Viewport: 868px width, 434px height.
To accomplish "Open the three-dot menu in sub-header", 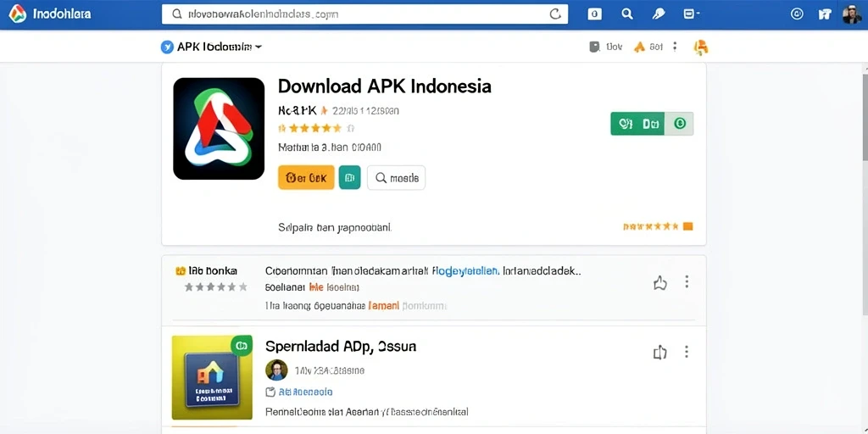I will (675, 47).
